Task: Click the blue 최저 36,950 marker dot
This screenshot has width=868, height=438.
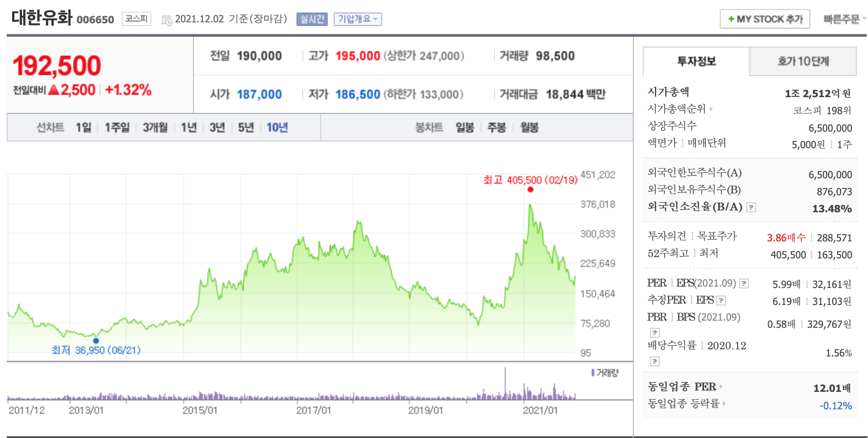Action: point(96,341)
